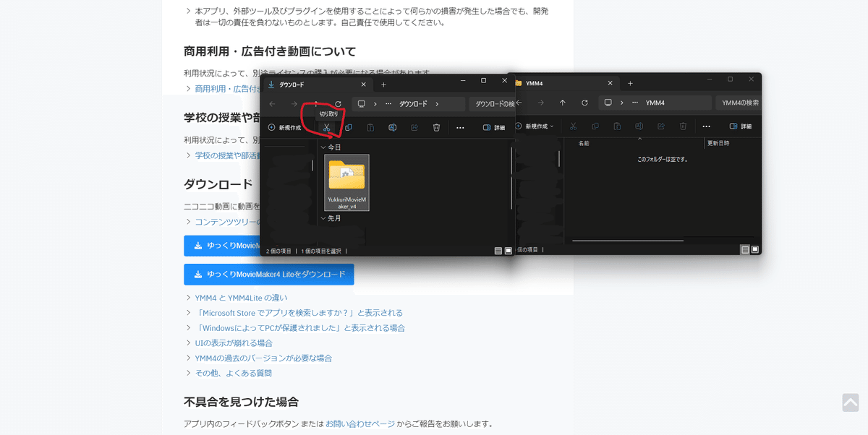
Task: Toggle the 詳細 details pane in YMM4 window
Action: coord(740,126)
